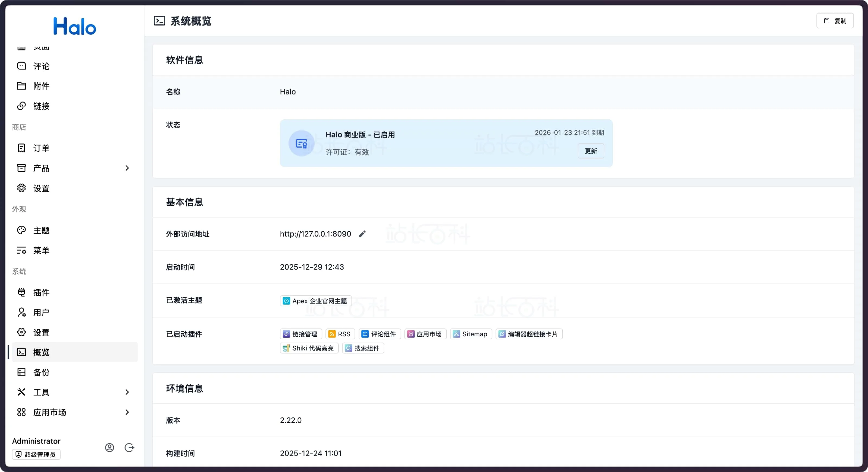This screenshot has width=868, height=472.
Task: Click the logout icon next to Administrator
Action: 129,447
